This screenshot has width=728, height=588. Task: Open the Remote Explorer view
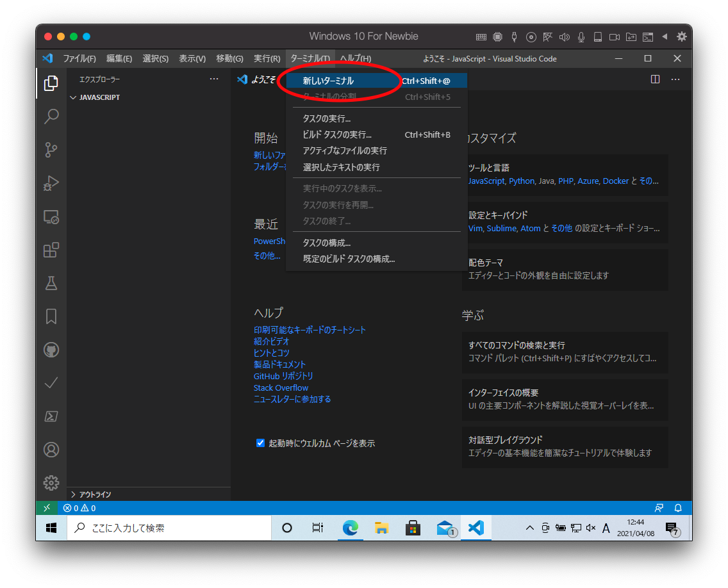click(x=51, y=216)
